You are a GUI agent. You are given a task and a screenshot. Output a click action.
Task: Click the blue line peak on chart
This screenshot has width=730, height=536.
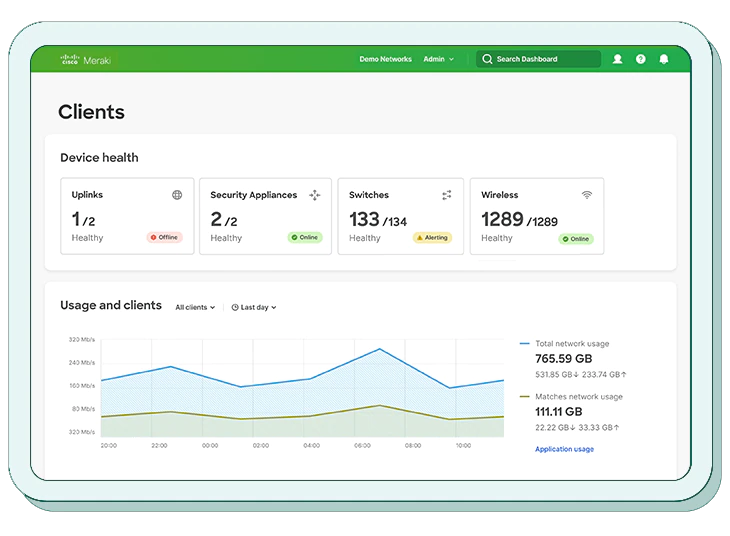pyautogui.click(x=379, y=349)
